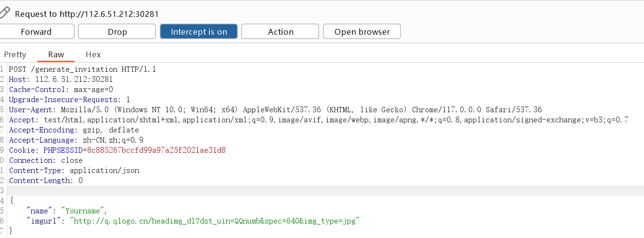Drop the intercepted request

pyautogui.click(x=117, y=32)
